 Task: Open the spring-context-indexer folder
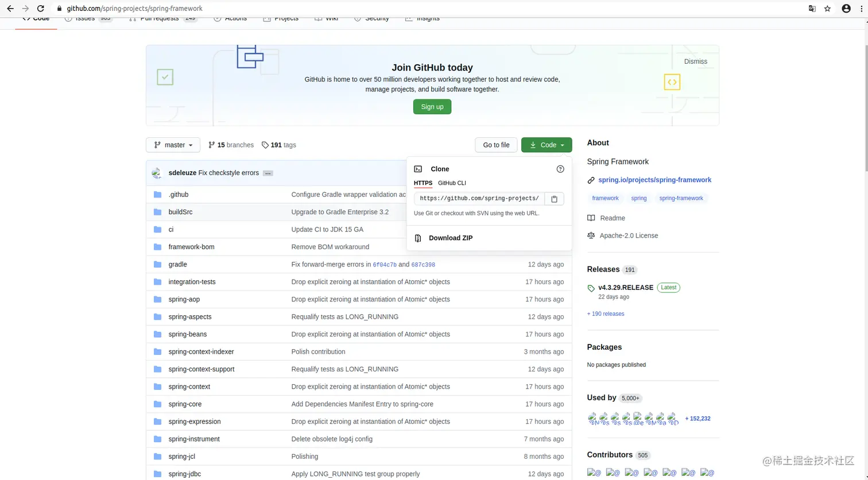[201, 351]
